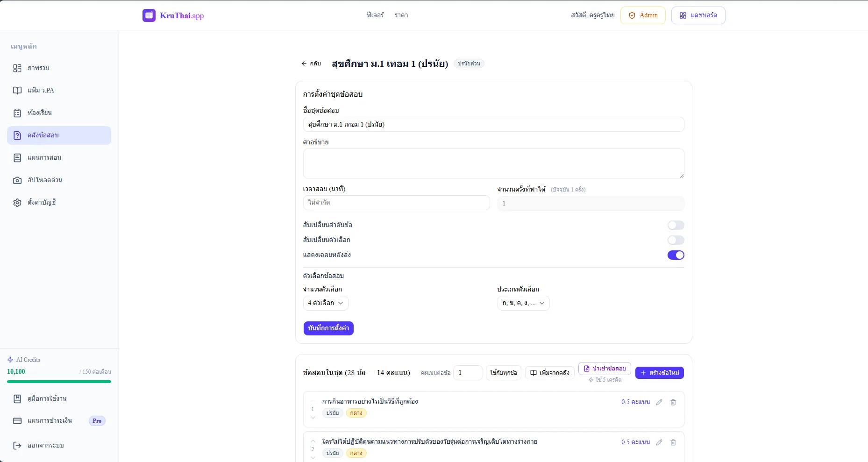Click the AI Credits lightning icon

tap(10, 360)
